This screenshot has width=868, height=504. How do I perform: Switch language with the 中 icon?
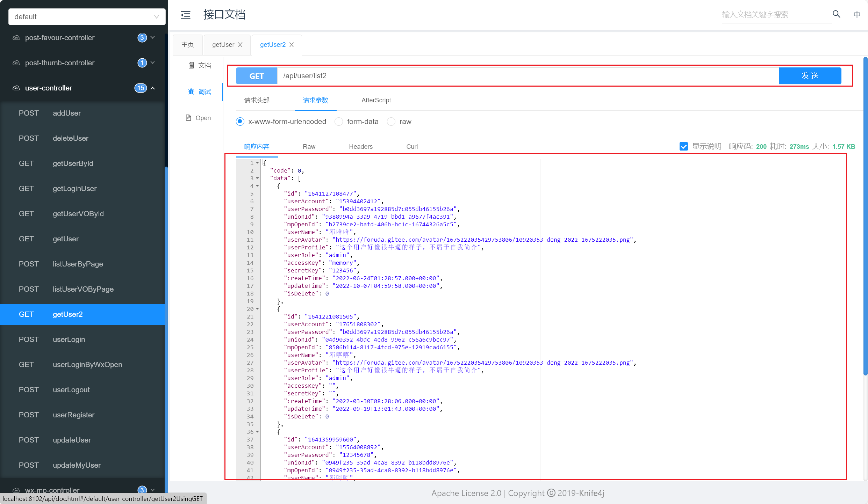(x=857, y=14)
